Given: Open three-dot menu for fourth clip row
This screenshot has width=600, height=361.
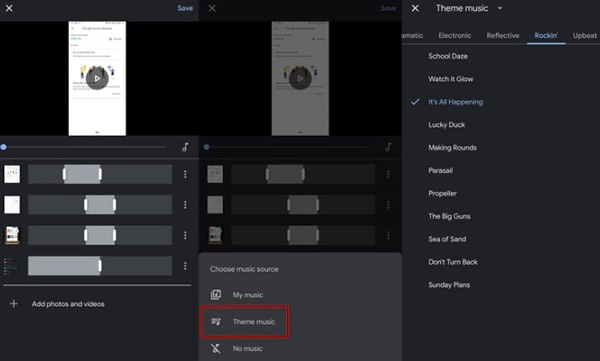Looking at the screenshot, I should (185, 266).
